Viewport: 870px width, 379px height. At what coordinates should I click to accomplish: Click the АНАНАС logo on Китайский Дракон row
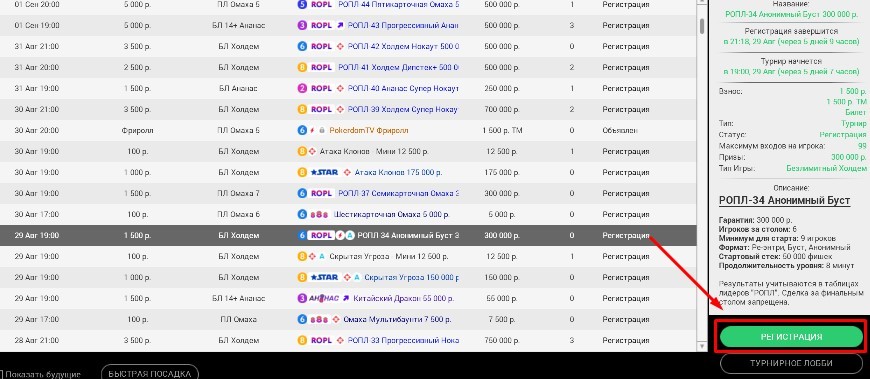tap(324, 299)
